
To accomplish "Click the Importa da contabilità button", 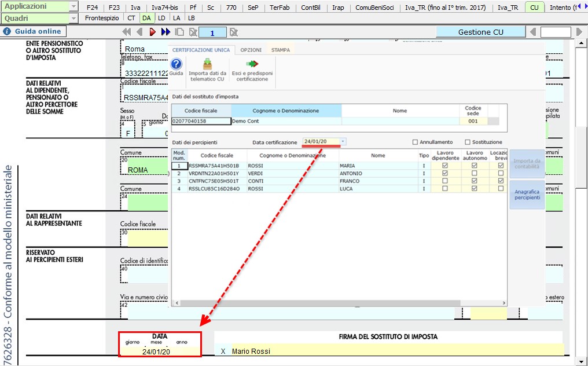I will point(527,164).
